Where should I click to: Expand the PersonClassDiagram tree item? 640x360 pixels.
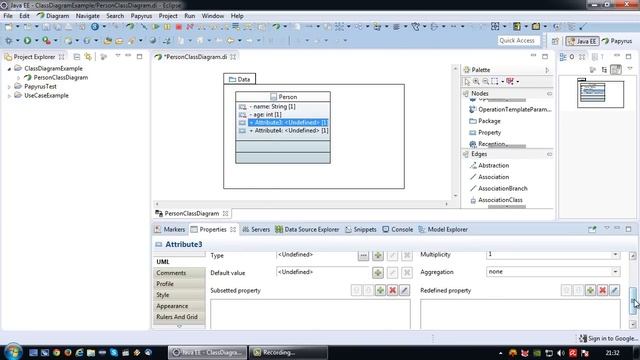pos(19,78)
